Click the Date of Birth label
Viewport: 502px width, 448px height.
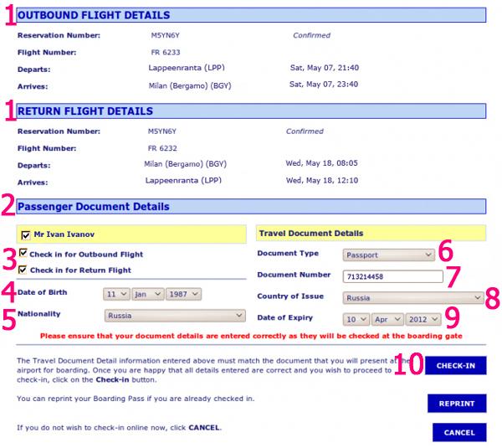click(x=43, y=292)
